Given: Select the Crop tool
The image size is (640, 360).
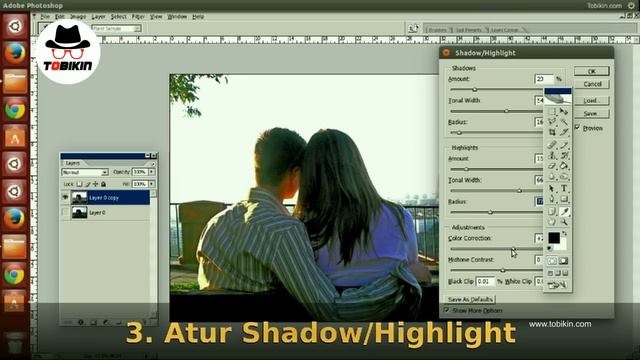Looking at the screenshot, I should tap(552, 132).
